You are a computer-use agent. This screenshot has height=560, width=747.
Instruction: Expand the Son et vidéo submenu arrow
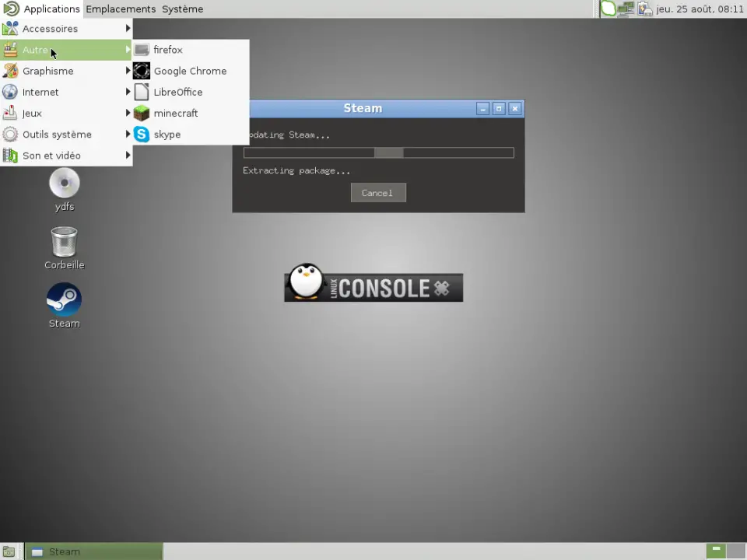pos(128,156)
